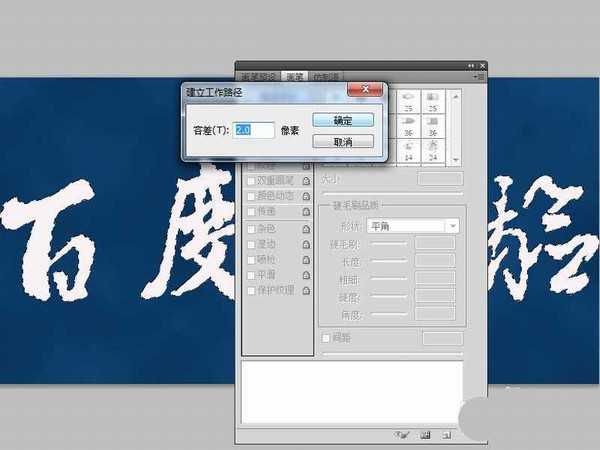The width and height of the screenshot is (600, 450).
Task: Click brush tip list scroll-up arrow
Action: [455, 96]
